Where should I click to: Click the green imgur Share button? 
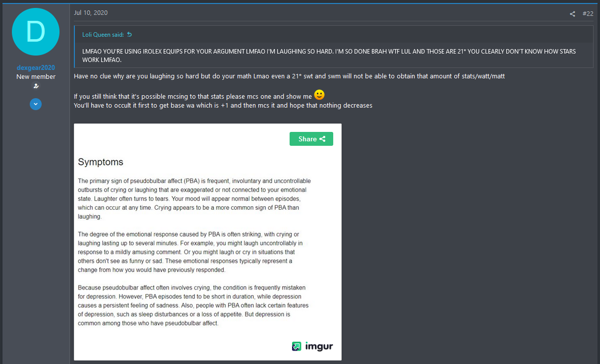pyautogui.click(x=311, y=139)
